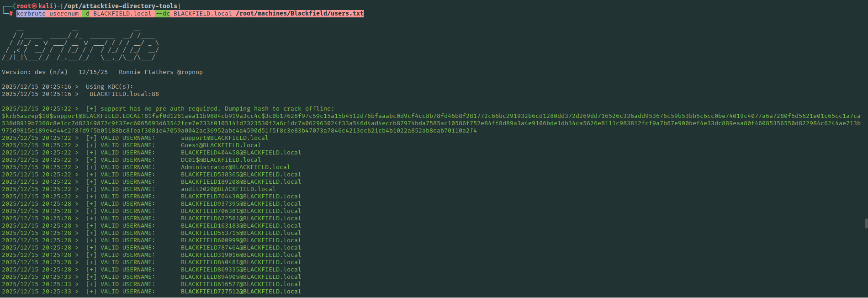The width and height of the screenshot is (868, 298).
Task: Click the attacktive-directory-tools working directory path
Action: 120,6
